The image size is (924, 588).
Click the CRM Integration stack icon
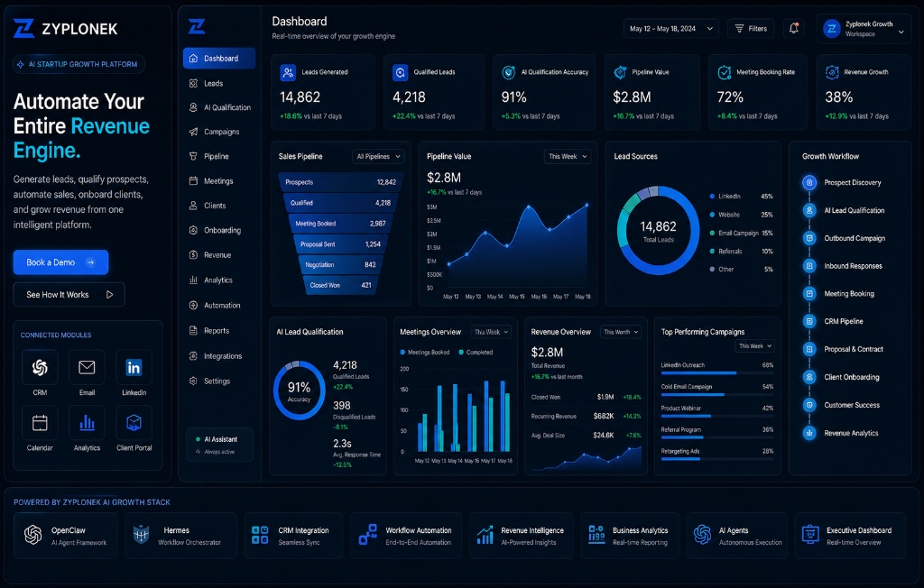260,535
